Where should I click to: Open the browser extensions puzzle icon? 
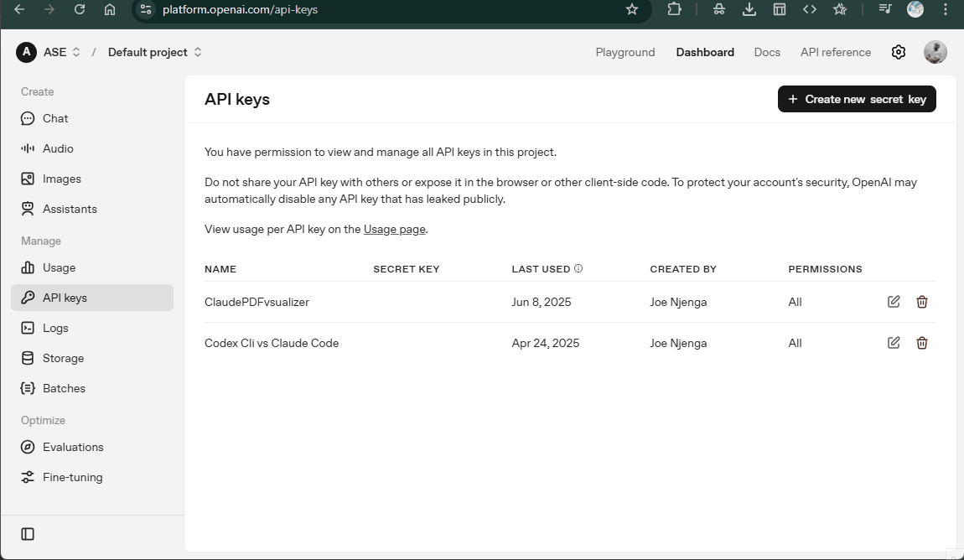[x=675, y=9]
